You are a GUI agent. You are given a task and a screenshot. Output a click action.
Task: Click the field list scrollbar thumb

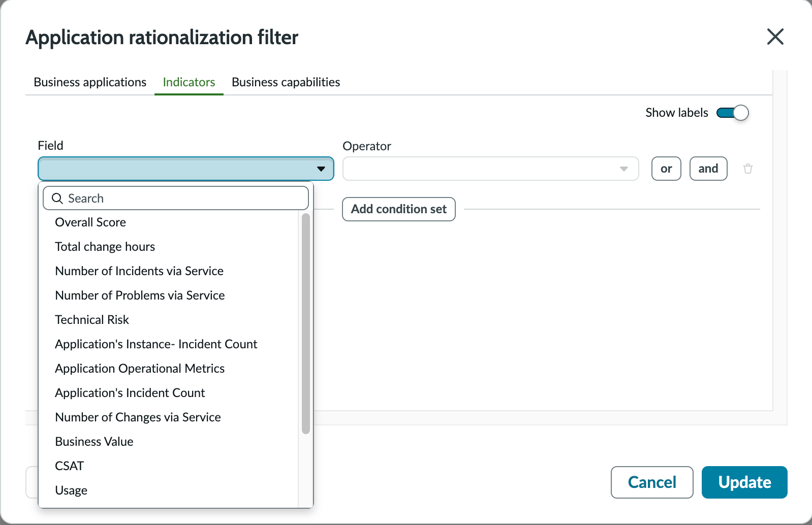(x=305, y=323)
